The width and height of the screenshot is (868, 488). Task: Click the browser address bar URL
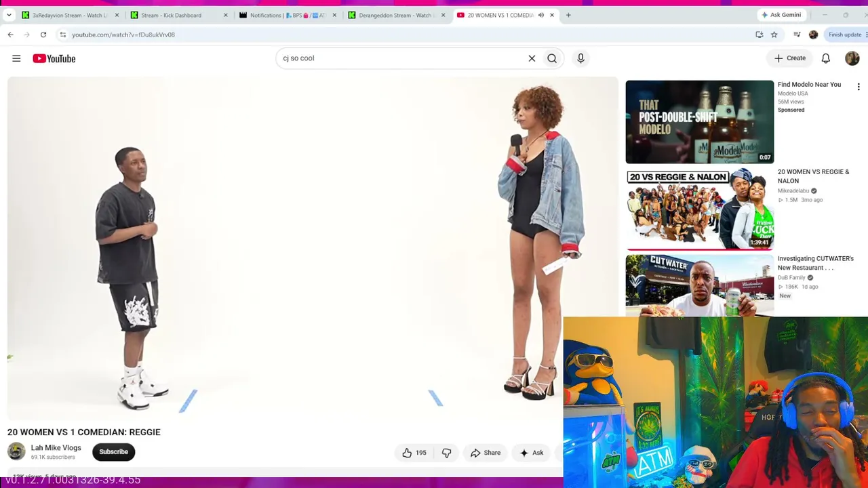pyautogui.click(x=123, y=35)
